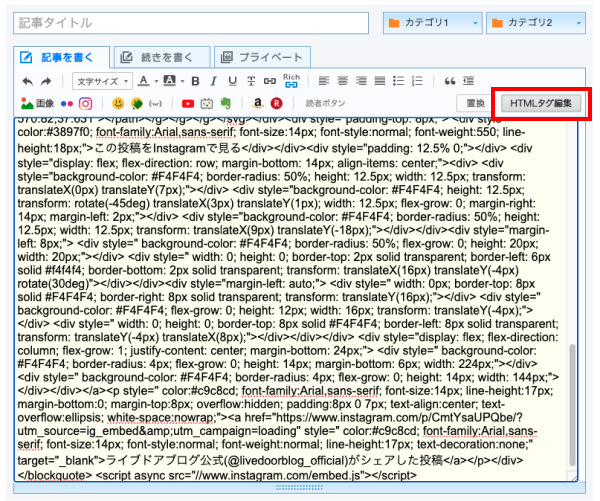Open the カテゴリ1 dropdown
This screenshot has width=600, height=501.
coord(432,23)
